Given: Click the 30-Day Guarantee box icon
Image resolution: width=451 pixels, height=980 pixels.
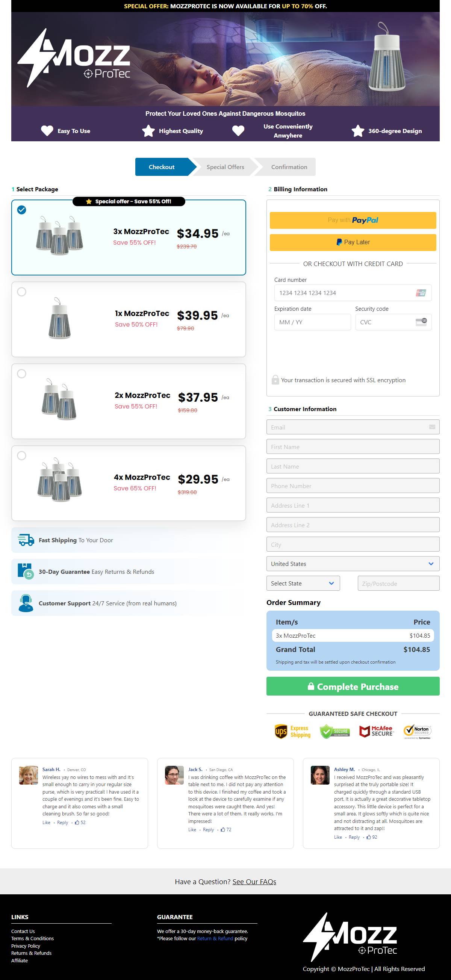Looking at the screenshot, I should 26,572.
